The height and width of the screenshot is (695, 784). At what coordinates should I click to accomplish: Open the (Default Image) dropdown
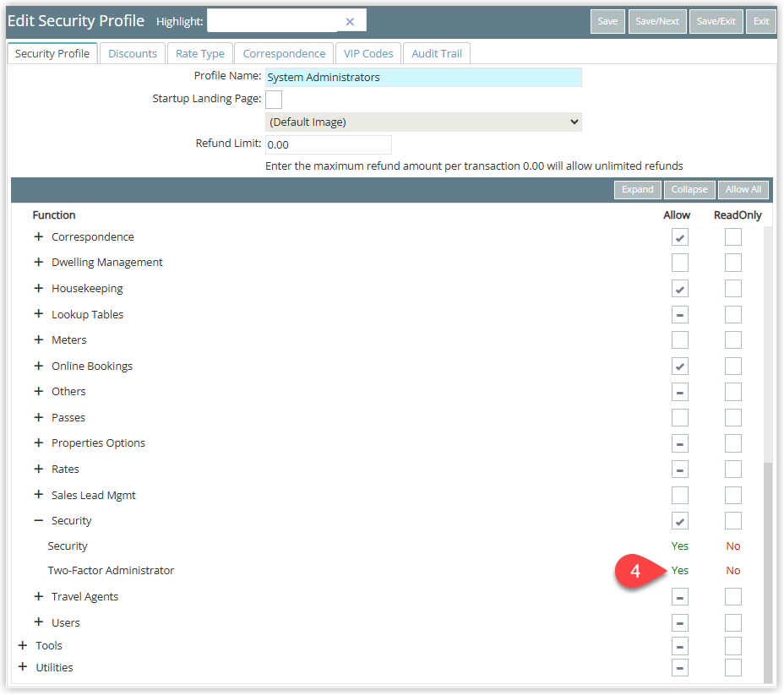click(423, 122)
